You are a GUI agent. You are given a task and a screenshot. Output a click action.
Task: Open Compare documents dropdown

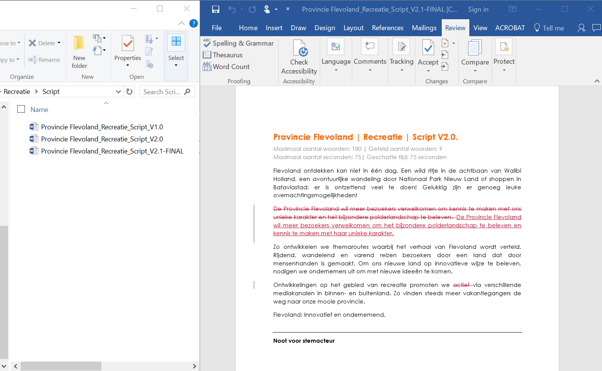click(x=475, y=56)
